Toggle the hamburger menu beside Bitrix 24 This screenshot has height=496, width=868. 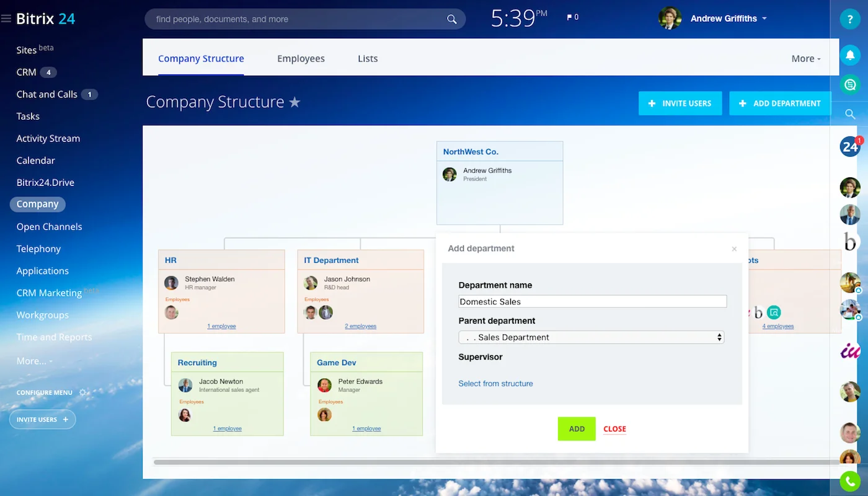coord(6,19)
